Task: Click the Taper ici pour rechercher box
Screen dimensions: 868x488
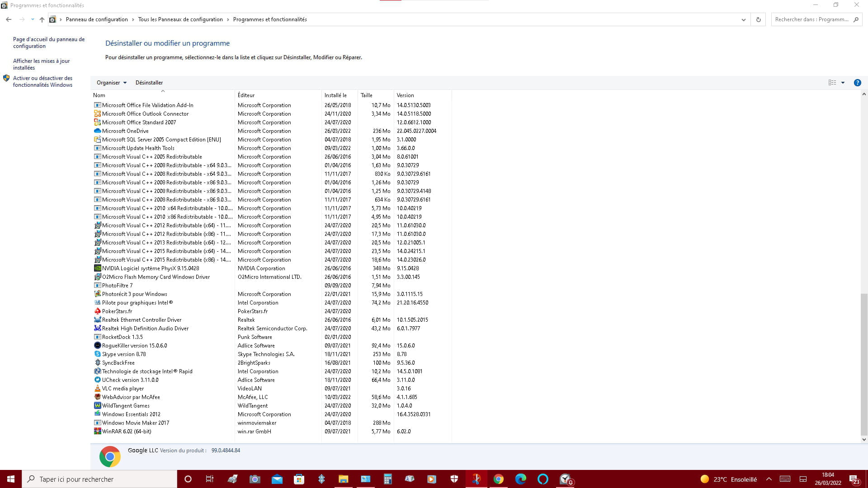Action: click(x=99, y=479)
